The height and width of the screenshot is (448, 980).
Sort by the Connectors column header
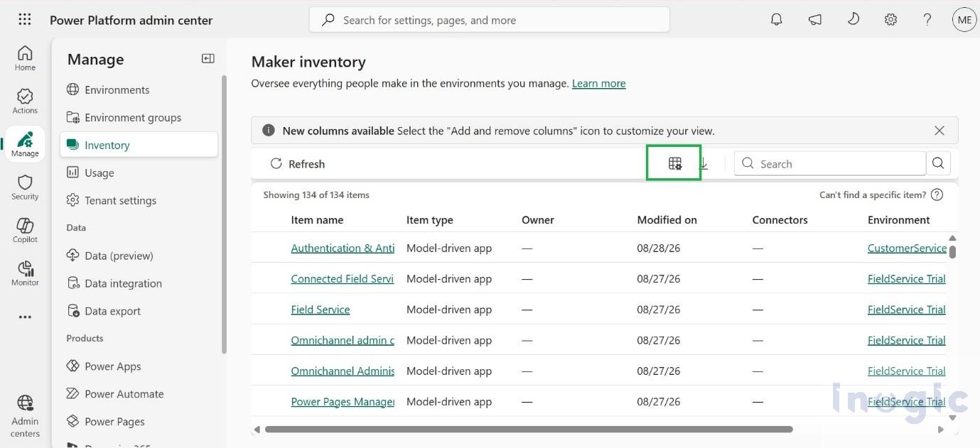coord(780,220)
